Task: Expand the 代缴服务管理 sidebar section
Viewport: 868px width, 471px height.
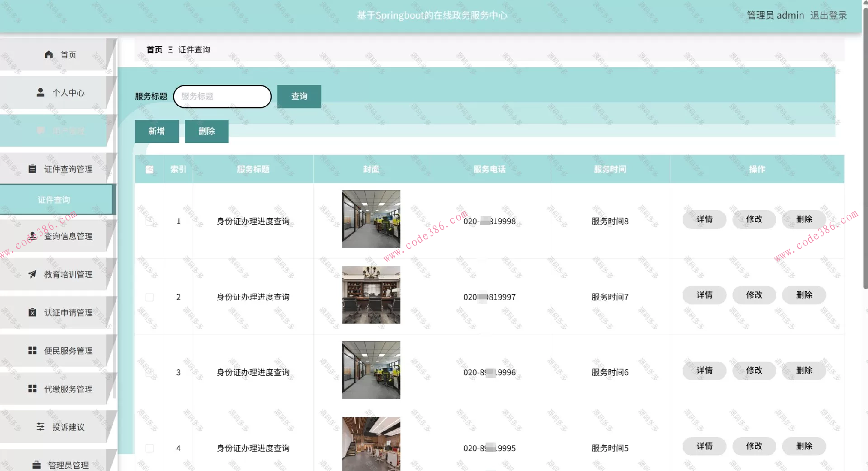Action: 32,388
